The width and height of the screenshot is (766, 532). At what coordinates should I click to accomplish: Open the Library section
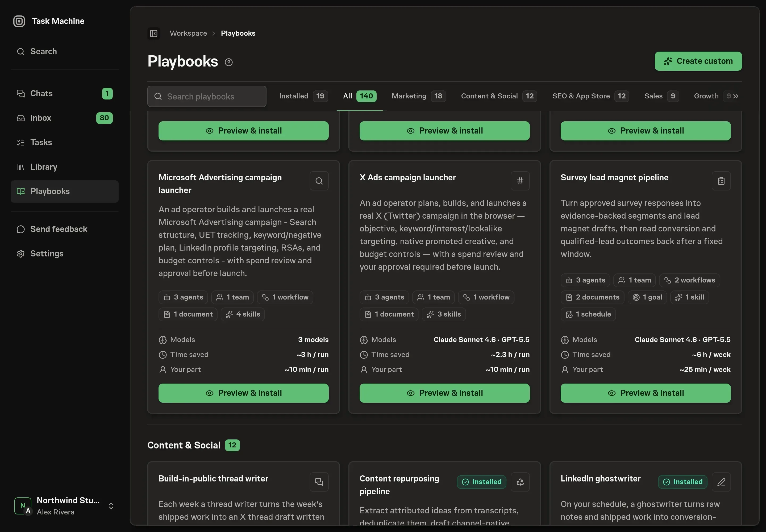pos(65,167)
